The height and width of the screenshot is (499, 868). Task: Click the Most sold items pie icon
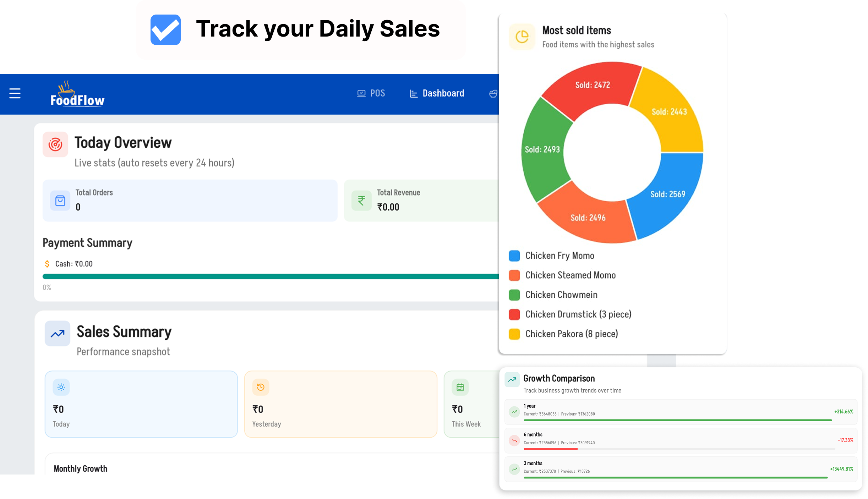(522, 37)
